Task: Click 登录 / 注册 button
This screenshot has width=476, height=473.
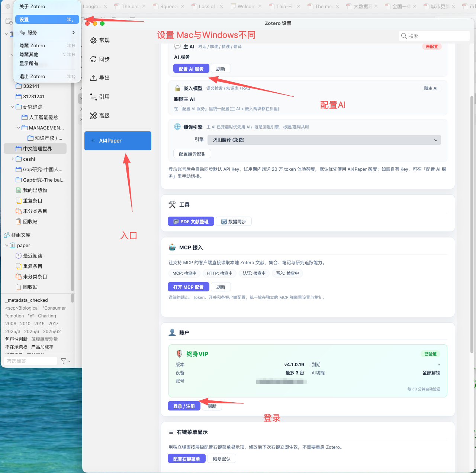Action: pos(184,406)
